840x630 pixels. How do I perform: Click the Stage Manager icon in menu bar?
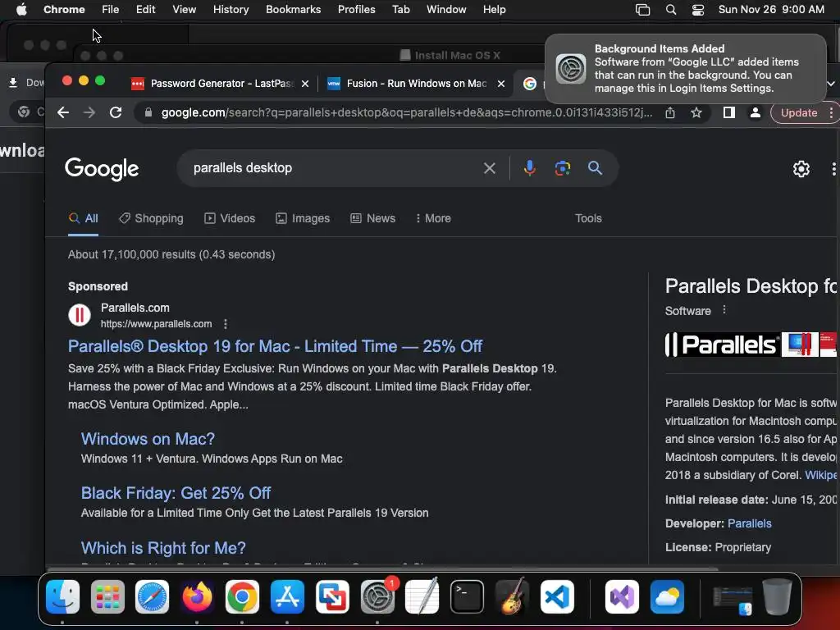643,10
